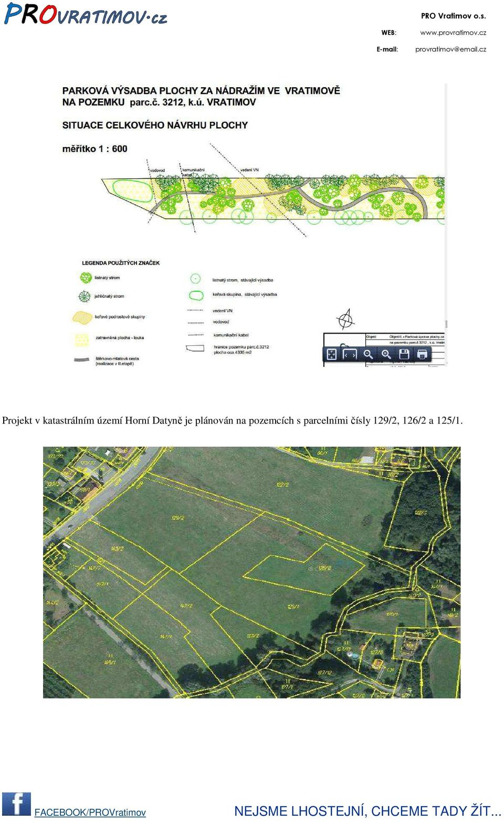This screenshot has height=821, width=504.
Task: Click parcel label 129/2 on aerial map
Action: 178,518
